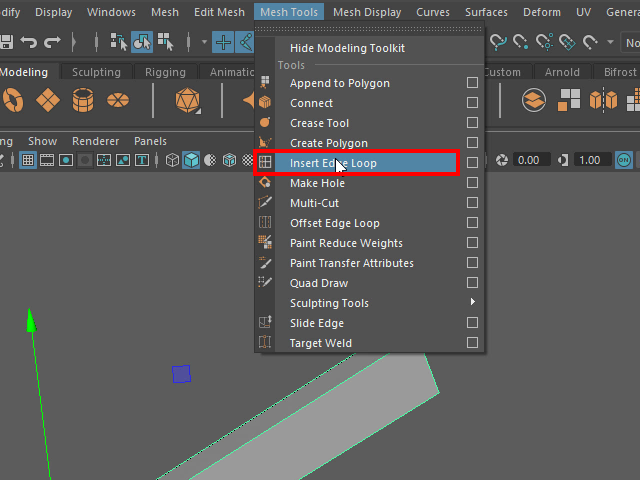
Task: Click Hide Modeling Toolkit
Action: [x=347, y=48]
